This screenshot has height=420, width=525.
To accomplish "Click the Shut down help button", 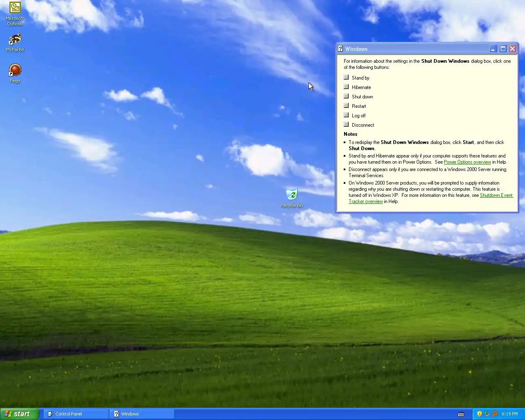I will click(346, 96).
